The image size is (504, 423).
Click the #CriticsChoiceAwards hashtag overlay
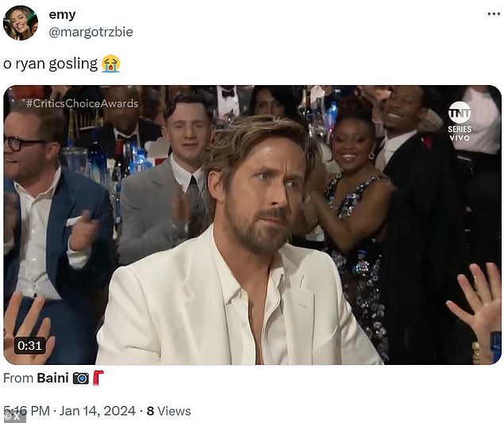click(x=83, y=103)
